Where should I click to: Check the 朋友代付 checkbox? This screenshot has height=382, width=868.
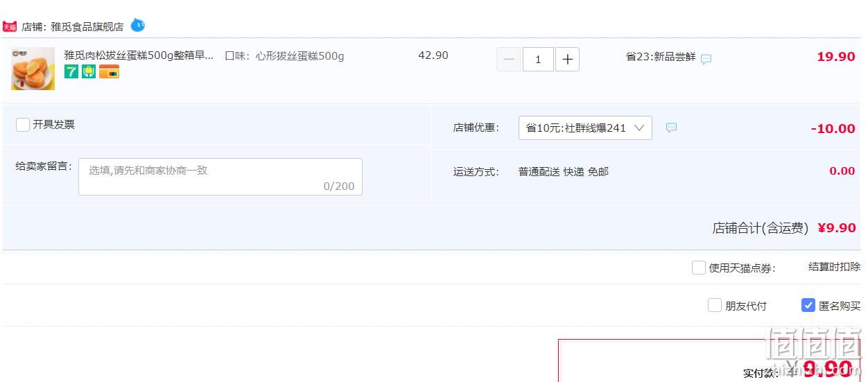coord(715,305)
